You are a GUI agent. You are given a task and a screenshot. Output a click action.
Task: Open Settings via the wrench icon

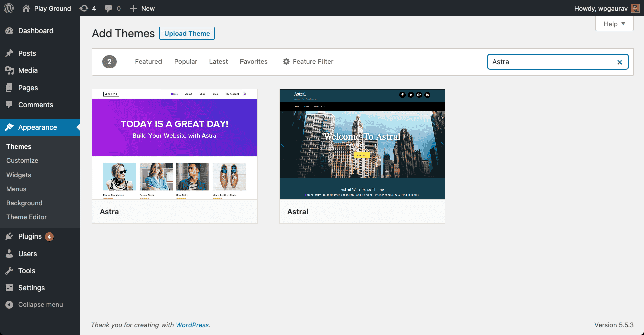[x=10, y=288]
